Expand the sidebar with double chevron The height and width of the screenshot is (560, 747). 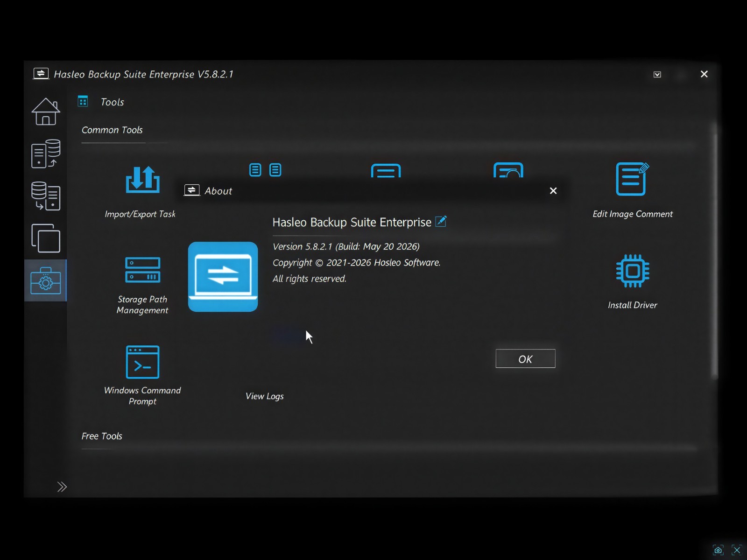click(x=62, y=487)
